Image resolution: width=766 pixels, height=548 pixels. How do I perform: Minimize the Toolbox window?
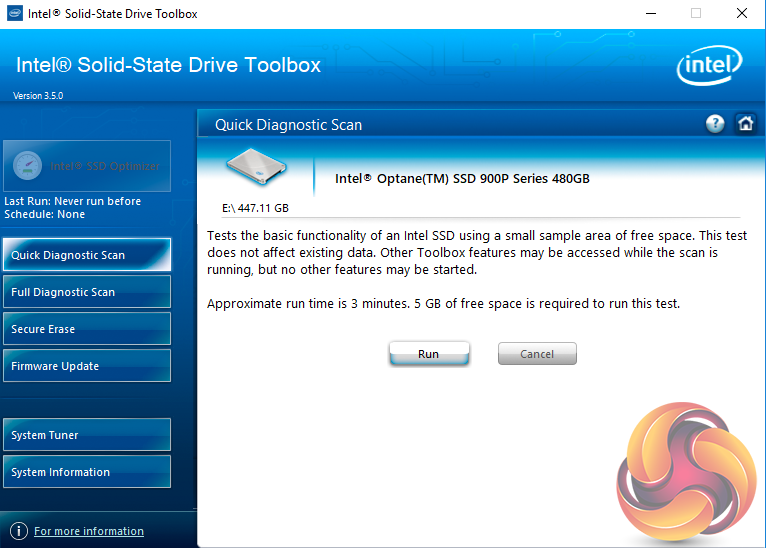click(651, 14)
